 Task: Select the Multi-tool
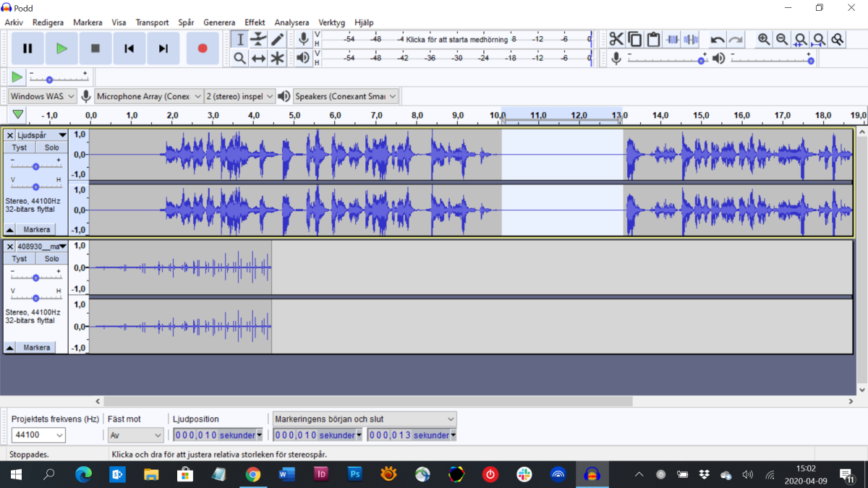[277, 58]
